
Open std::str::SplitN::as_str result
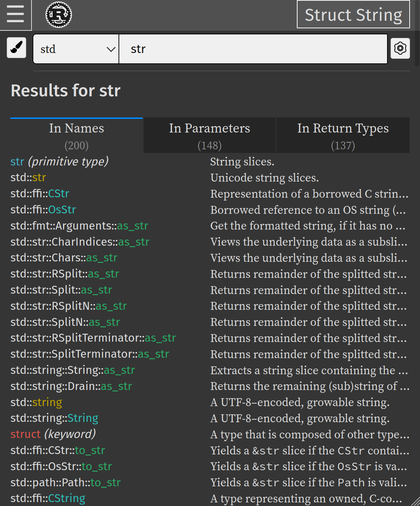(65, 322)
